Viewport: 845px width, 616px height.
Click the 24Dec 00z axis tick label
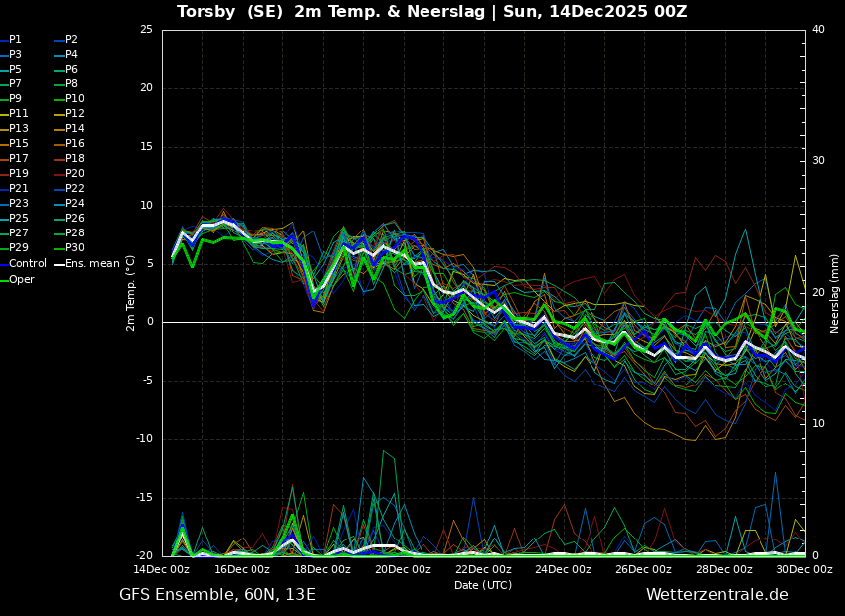tap(564, 569)
